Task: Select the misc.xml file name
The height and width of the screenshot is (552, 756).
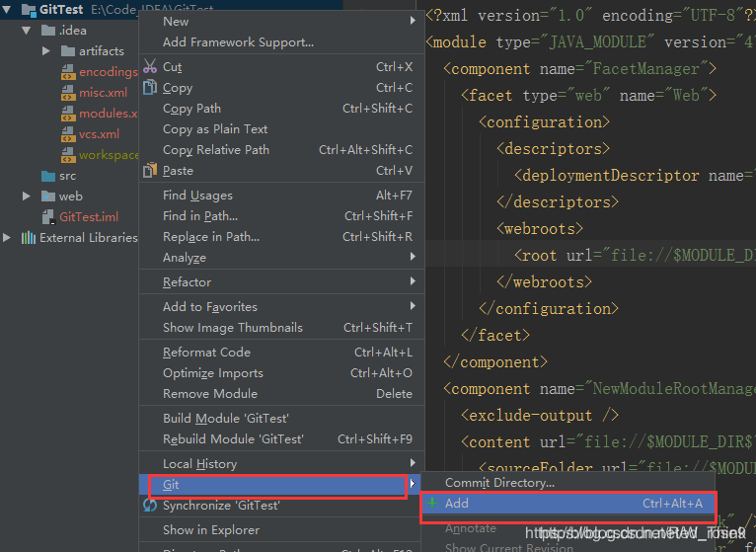Action: point(104,93)
